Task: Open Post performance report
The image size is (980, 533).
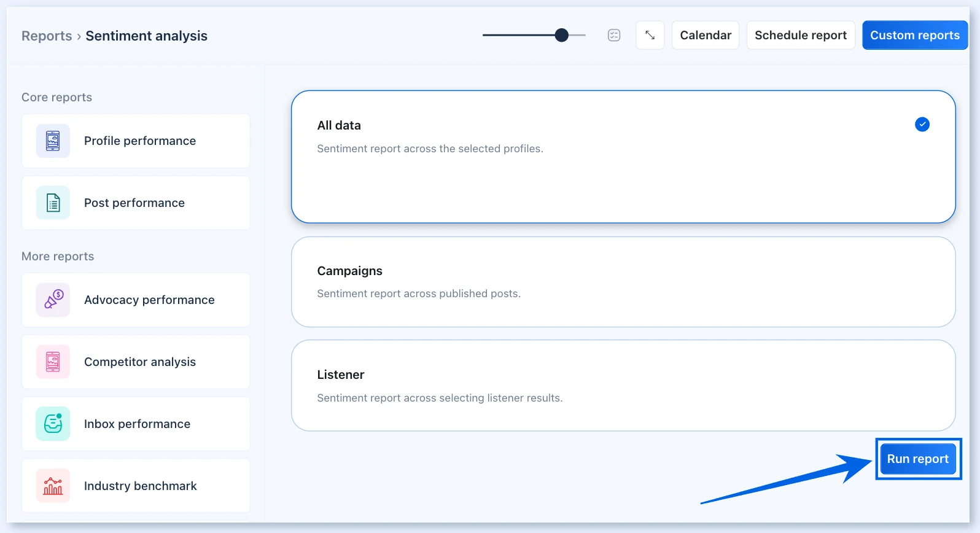Action: (x=136, y=203)
